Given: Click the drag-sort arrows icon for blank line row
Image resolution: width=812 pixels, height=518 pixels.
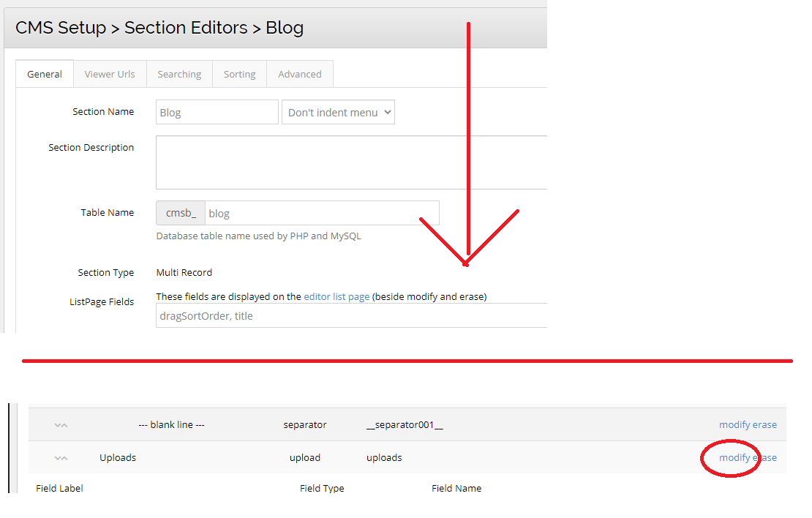Looking at the screenshot, I should click(x=61, y=425).
